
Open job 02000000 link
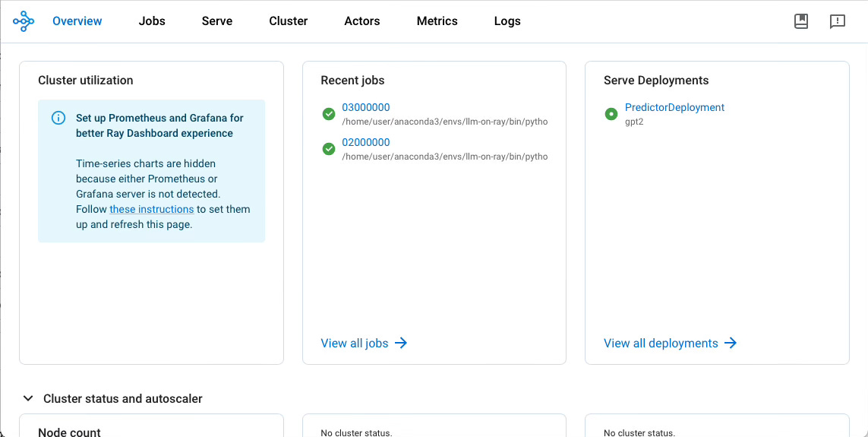366,142
